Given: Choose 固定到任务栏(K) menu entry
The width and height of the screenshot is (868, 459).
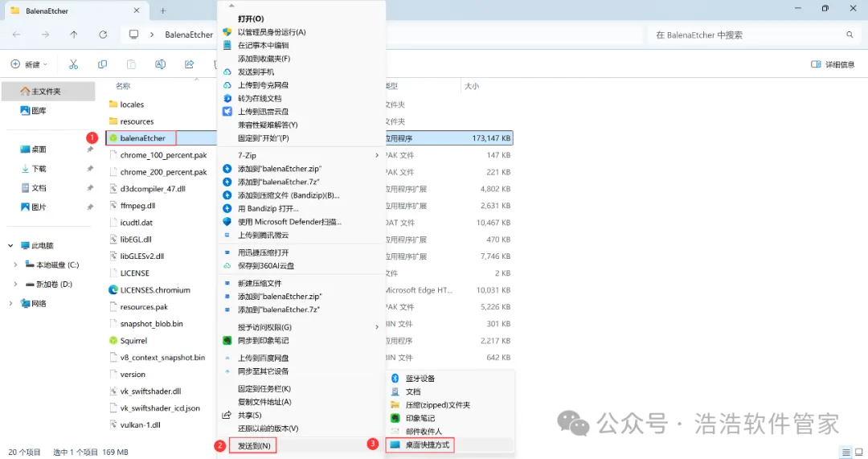Looking at the screenshot, I should coord(264,389).
